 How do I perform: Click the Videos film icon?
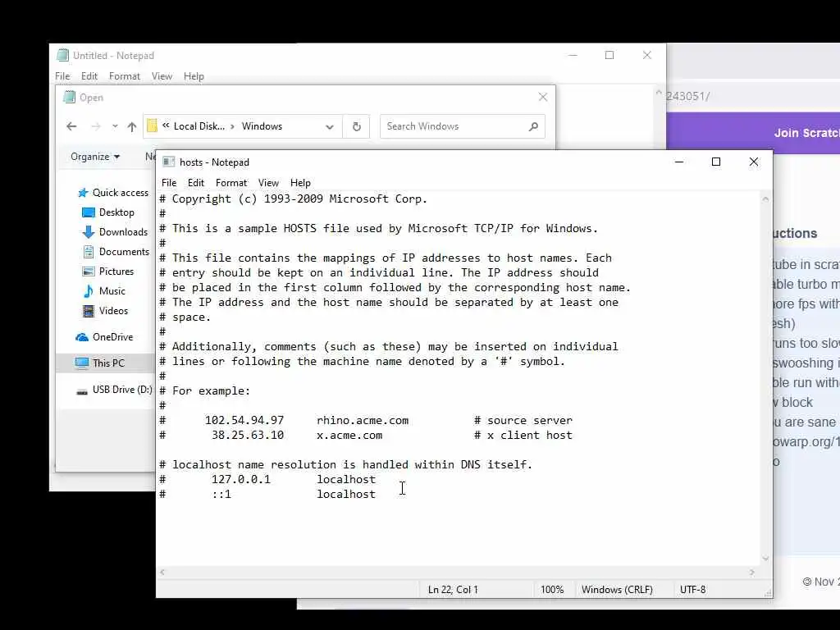[89, 311]
